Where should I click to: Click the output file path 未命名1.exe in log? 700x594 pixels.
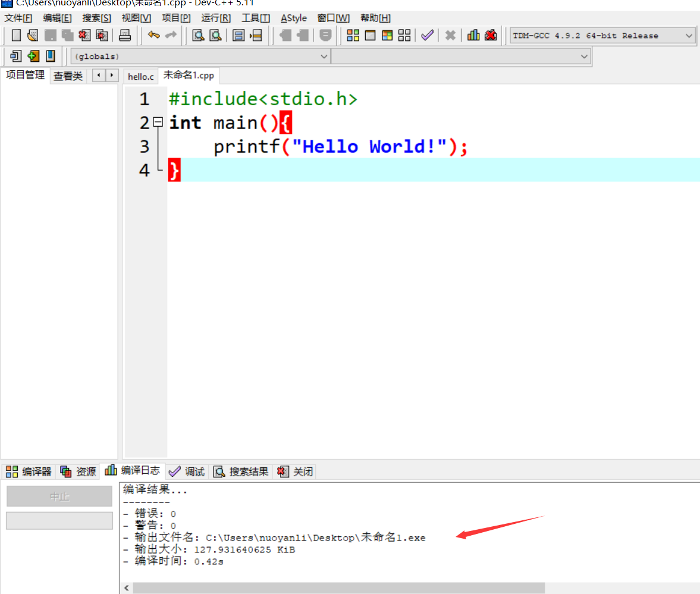[x=316, y=538]
